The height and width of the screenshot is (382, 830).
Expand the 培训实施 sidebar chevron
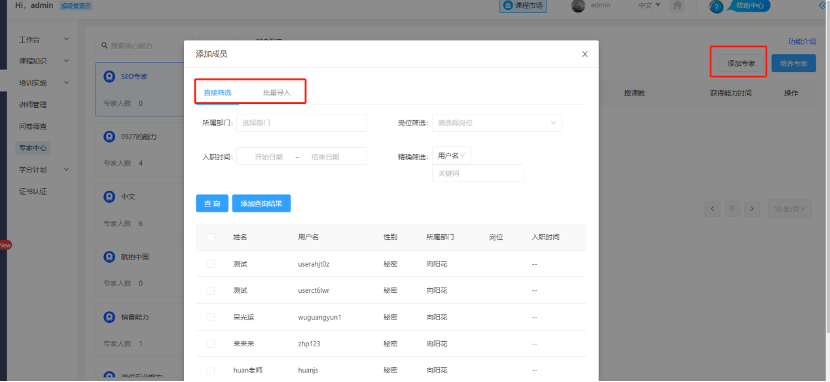pos(66,83)
